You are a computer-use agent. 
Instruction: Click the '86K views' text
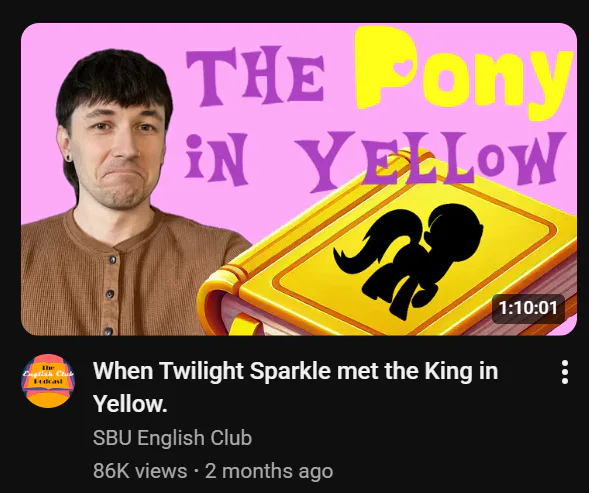(x=140, y=471)
